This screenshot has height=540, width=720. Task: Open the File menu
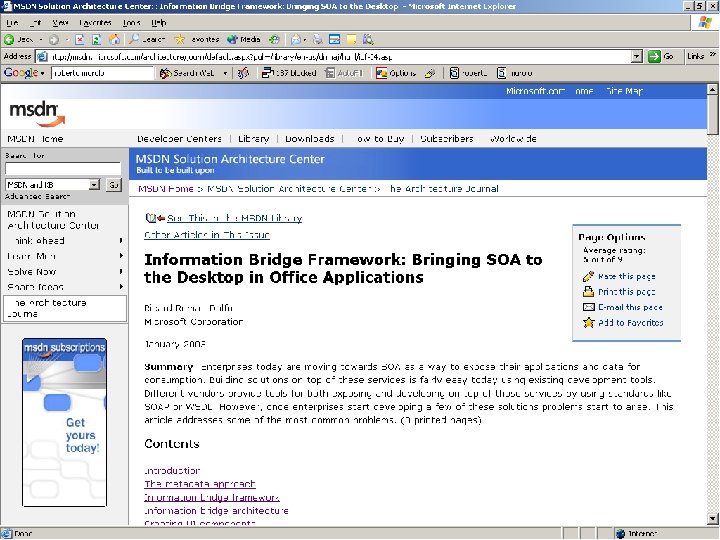(x=12, y=22)
